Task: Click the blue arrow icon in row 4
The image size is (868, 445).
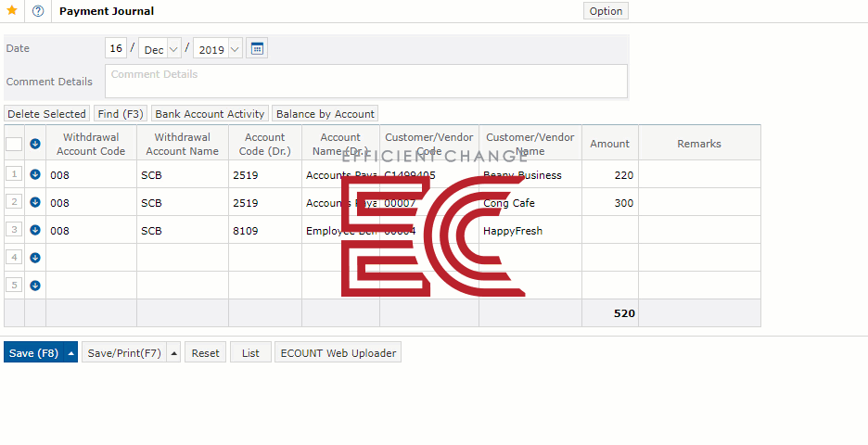Action: 35,258
